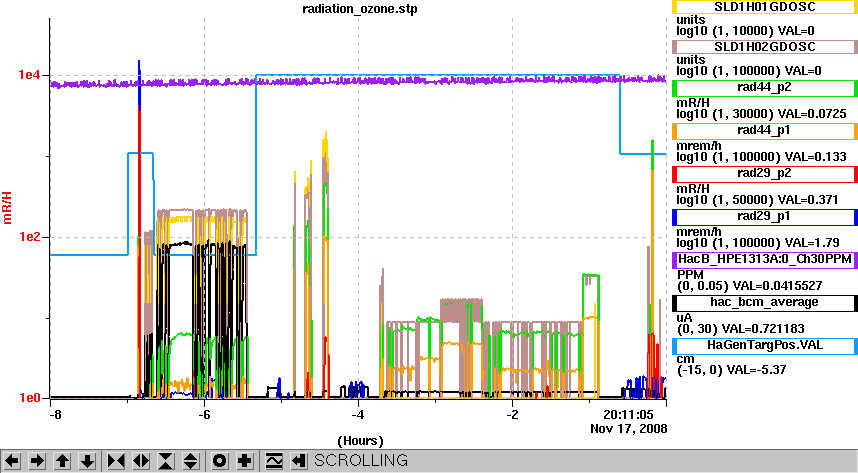Click the -6 x-axis tick label
This screenshot has width=858, height=473.
[x=204, y=415]
